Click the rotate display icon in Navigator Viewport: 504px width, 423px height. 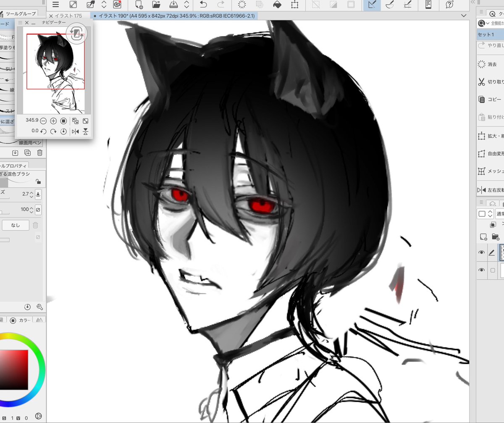(x=76, y=34)
